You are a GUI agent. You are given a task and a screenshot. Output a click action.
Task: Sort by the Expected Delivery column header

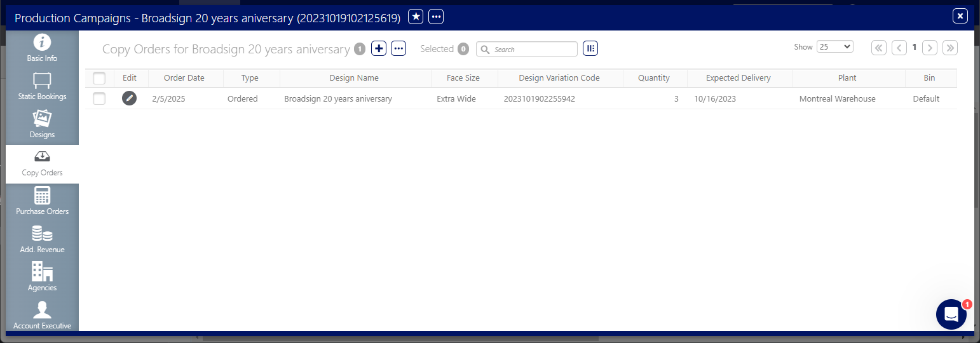click(738, 78)
